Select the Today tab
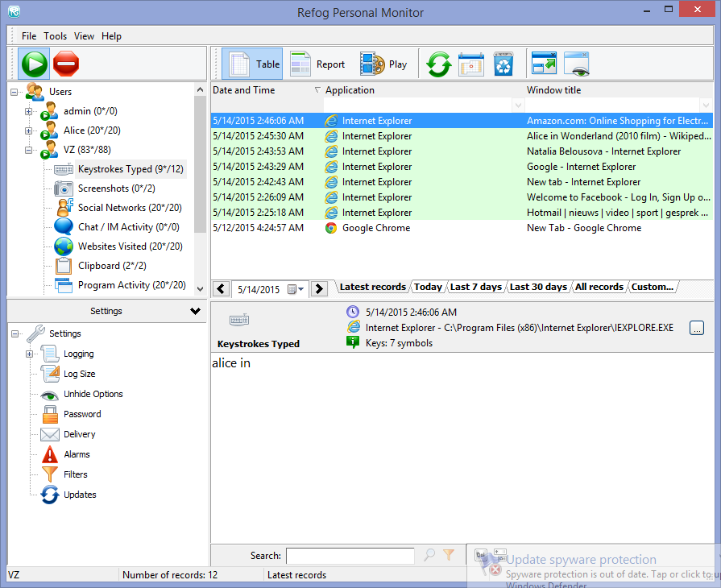This screenshot has width=721, height=588. pyautogui.click(x=428, y=287)
